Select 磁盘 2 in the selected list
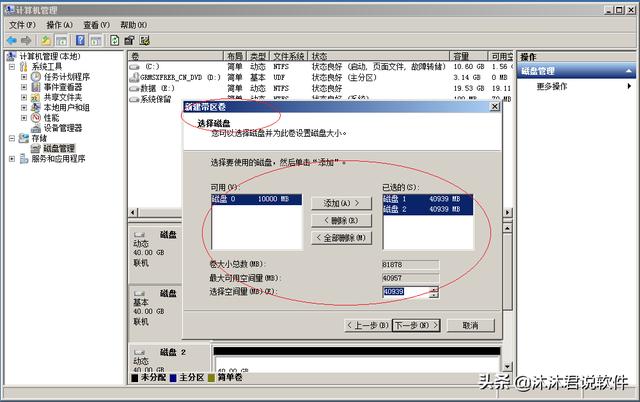This screenshot has width=640, height=402. coord(427,209)
